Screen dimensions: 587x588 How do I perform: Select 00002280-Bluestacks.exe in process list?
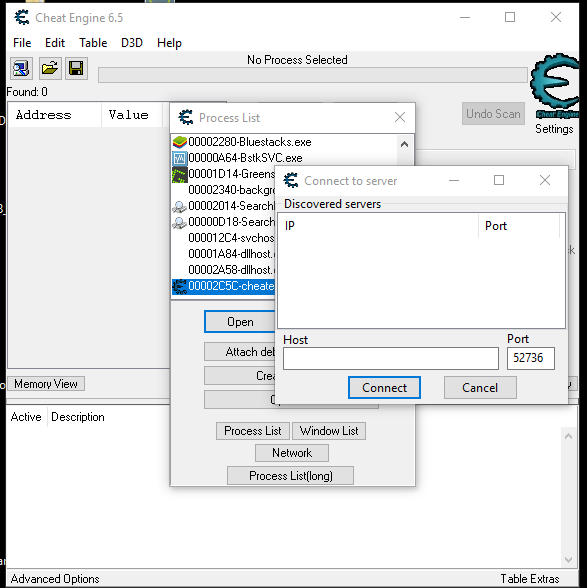[284, 142]
